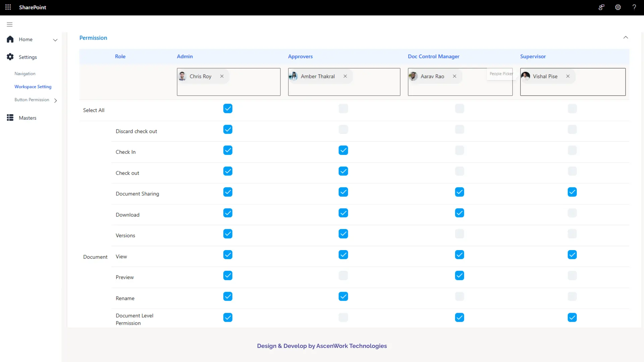Click the Supervisor column header
The image size is (644, 362).
tap(533, 56)
